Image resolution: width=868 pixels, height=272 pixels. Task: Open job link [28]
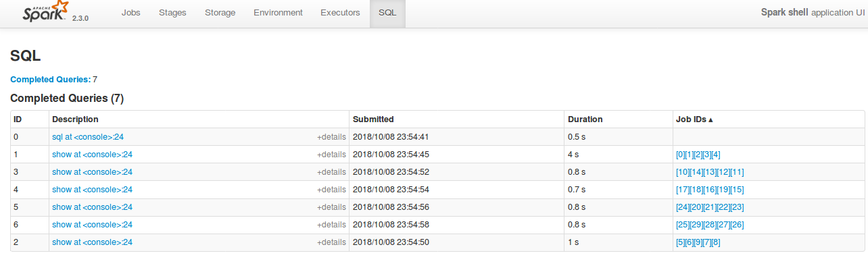click(x=710, y=225)
